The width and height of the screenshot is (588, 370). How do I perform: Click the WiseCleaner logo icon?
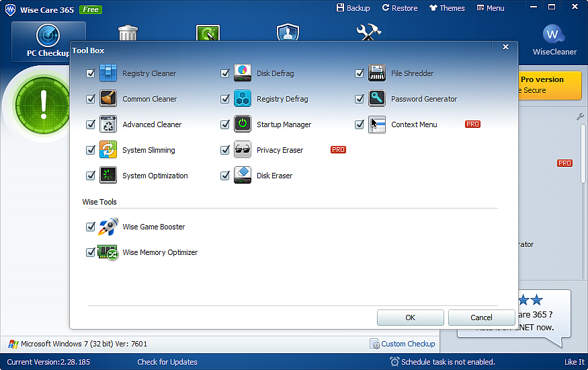[554, 34]
